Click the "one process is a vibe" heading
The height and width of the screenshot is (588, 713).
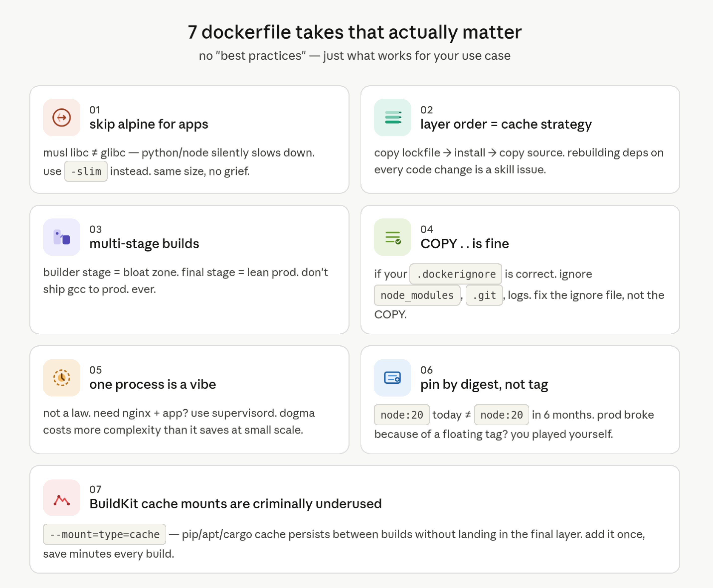(153, 384)
